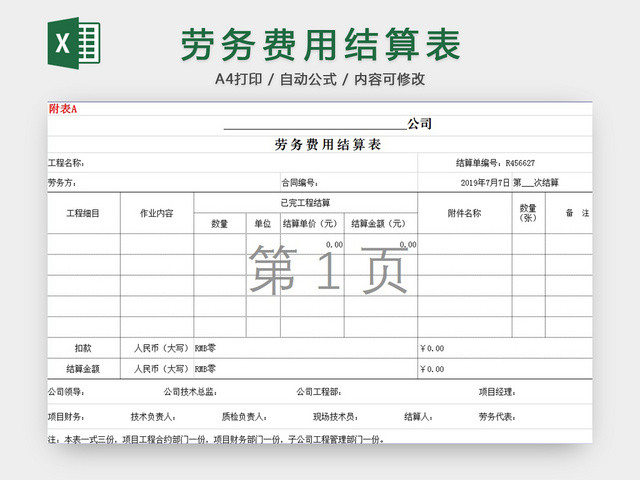Click the green Excel logo icon

coord(74,43)
